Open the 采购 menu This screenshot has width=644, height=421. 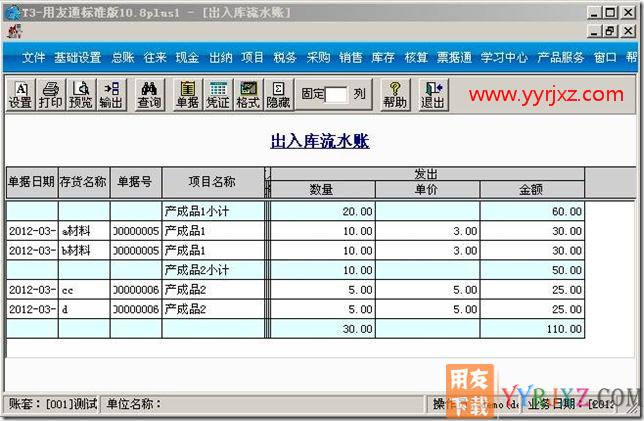tap(318, 58)
